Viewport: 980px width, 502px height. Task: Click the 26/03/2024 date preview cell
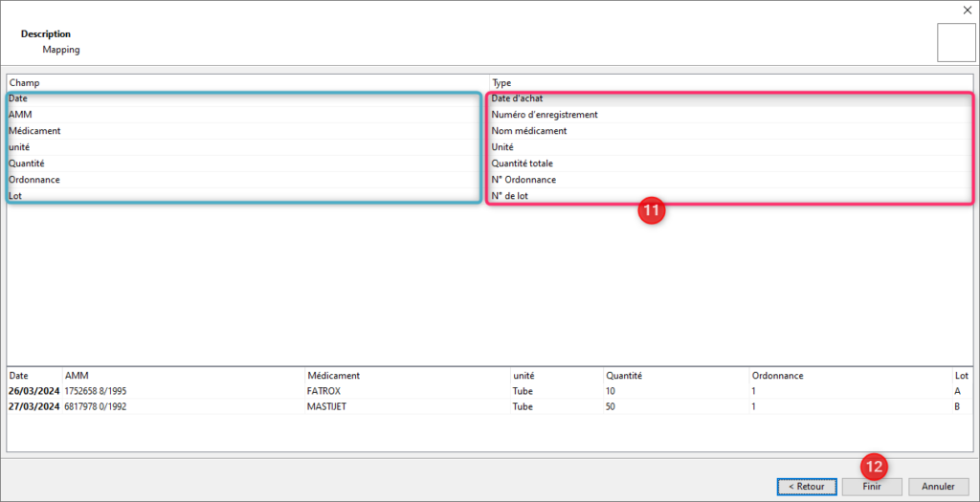coord(33,391)
